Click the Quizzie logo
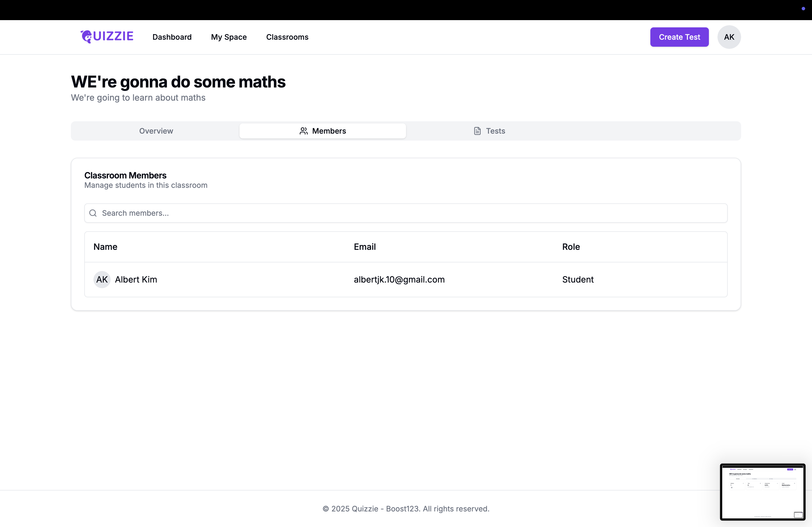This screenshot has width=812, height=527. click(x=107, y=36)
